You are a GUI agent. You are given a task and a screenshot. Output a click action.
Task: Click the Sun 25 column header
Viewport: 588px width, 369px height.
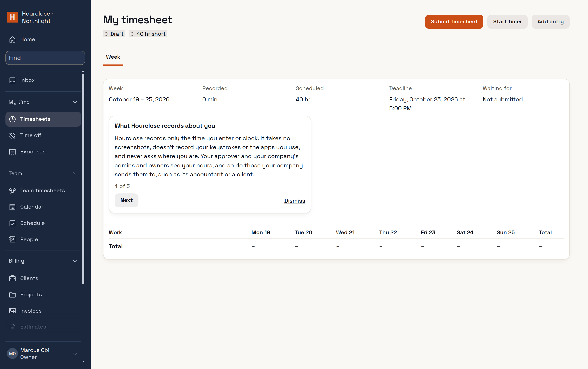(x=506, y=232)
